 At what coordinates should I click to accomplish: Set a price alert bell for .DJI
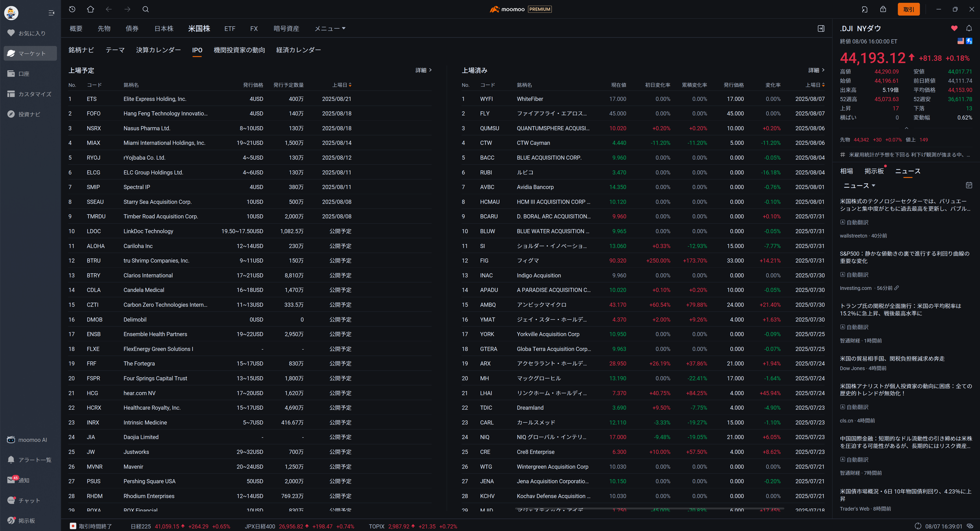point(969,28)
